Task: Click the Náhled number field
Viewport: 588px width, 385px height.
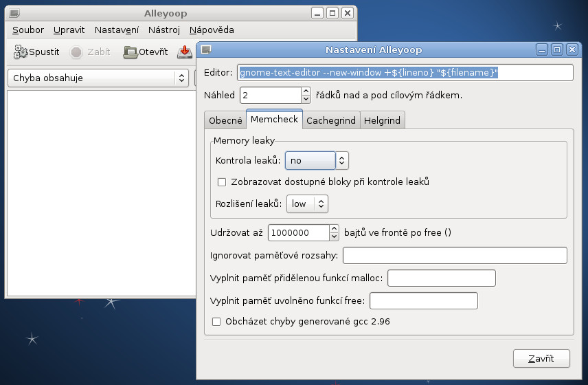Action: [271, 96]
